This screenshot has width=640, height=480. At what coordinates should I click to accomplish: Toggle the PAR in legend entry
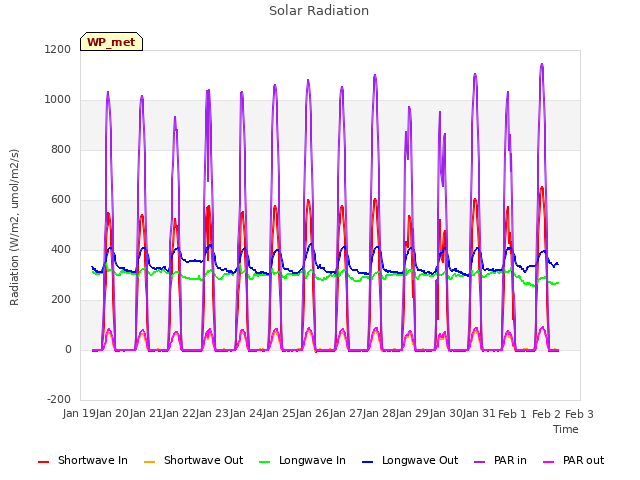tap(500, 460)
